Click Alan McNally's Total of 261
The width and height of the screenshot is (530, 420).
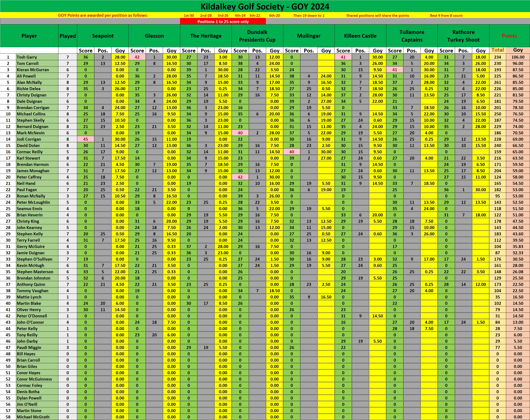[x=498, y=82]
